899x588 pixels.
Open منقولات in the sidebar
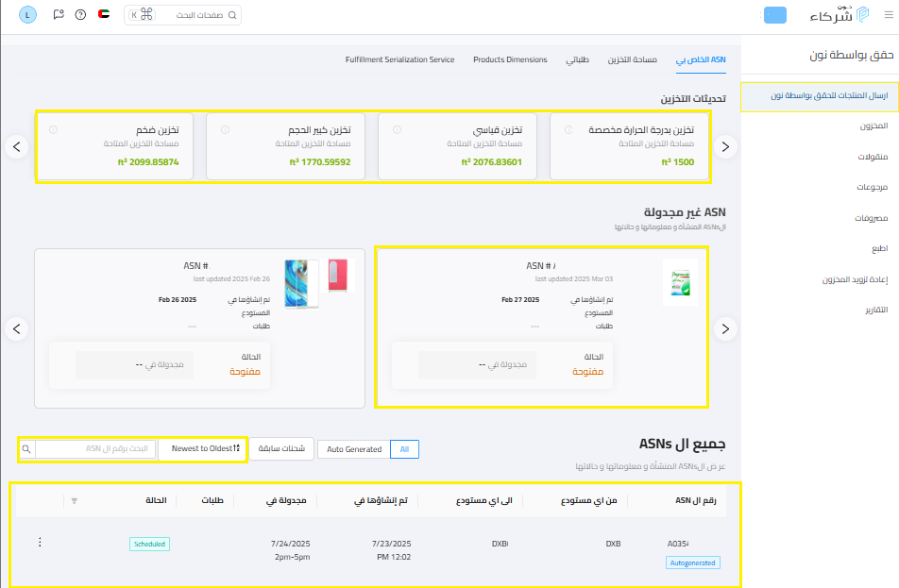pos(873,157)
